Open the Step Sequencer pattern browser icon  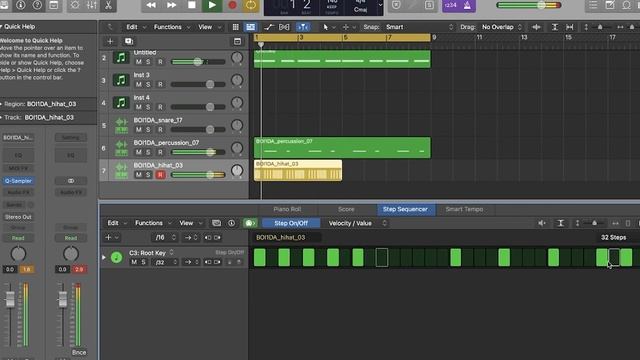point(216,223)
